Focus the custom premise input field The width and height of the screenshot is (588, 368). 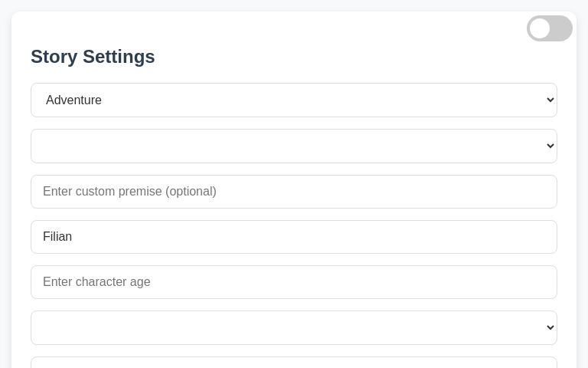point(293,192)
